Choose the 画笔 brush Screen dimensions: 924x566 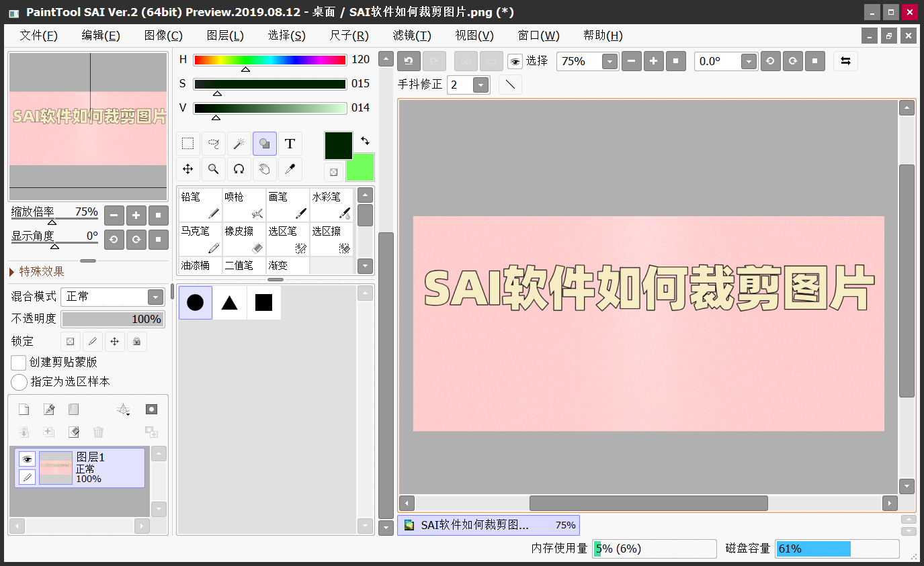click(288, 205)
